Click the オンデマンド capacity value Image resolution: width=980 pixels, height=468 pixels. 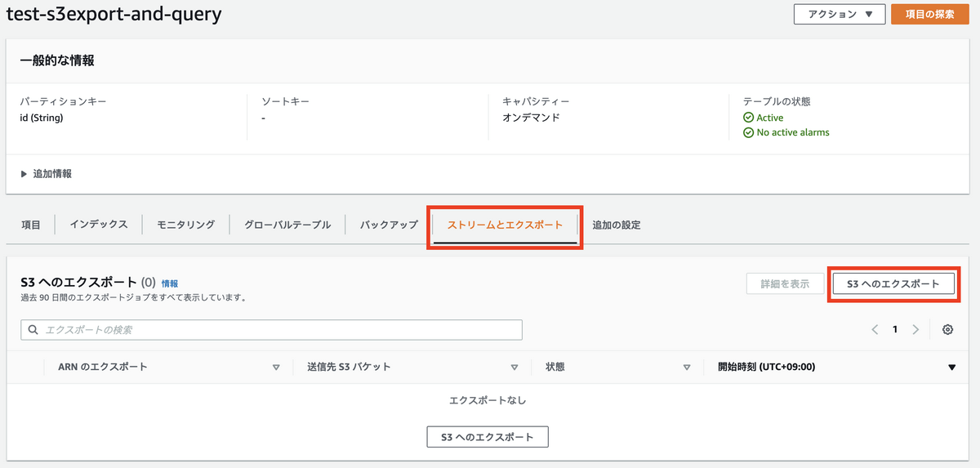click(531, 118)
